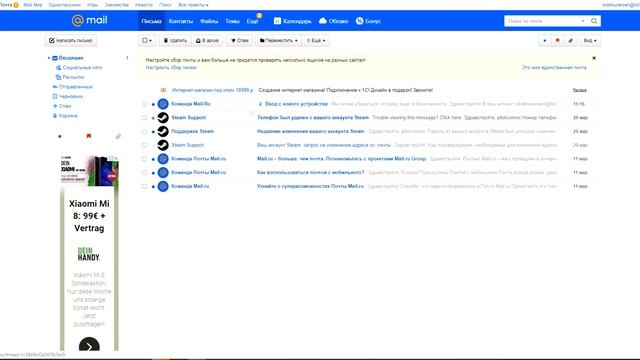Viewport: 640px width, 360px height.
Task: Click the ad marker icon on promo row
Action: [x=163, y=90]
